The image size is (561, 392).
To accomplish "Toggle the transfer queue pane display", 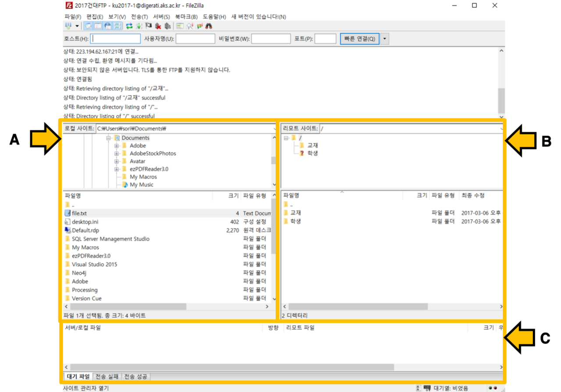I will [117, 26].
